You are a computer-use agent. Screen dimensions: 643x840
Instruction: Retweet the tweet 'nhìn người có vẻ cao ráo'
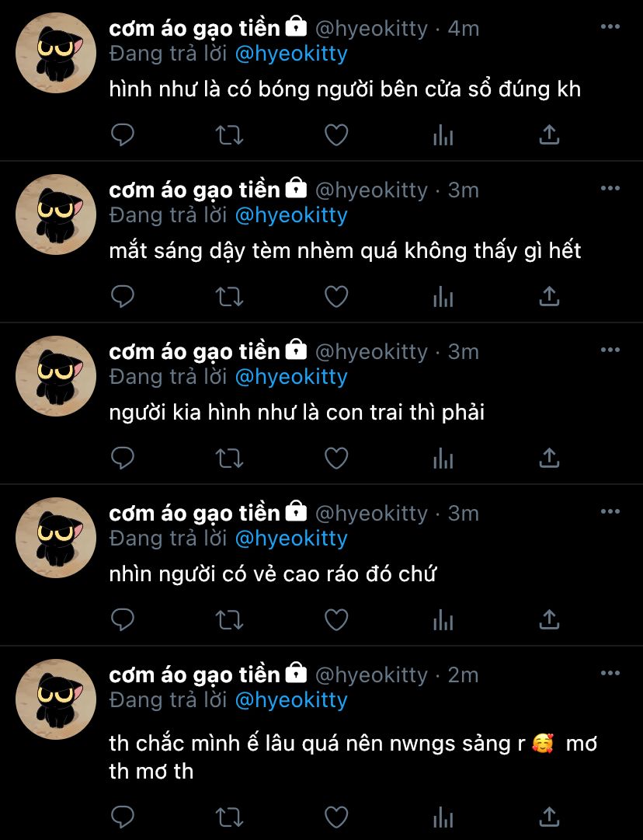(229, 620)
